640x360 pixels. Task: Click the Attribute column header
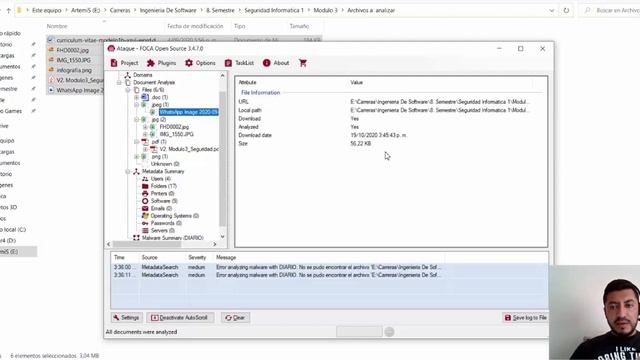(247, 82)
